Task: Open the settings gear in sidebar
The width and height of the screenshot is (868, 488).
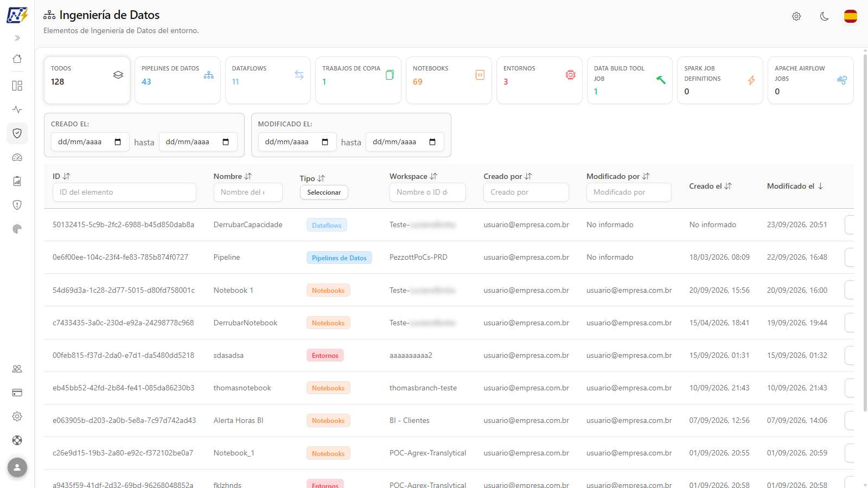Action: point(17,416)
